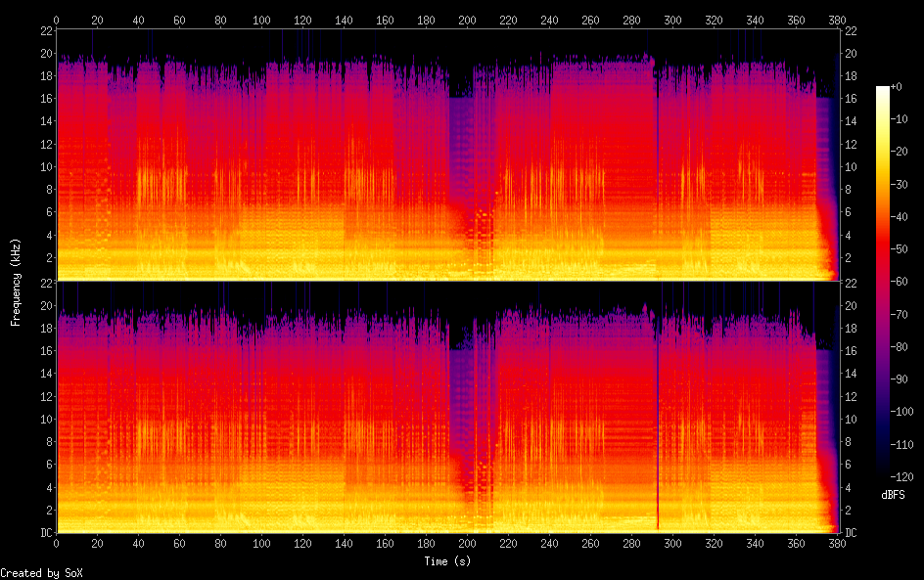Click the 0 tick on bottom time axis

tap(57, 543)
